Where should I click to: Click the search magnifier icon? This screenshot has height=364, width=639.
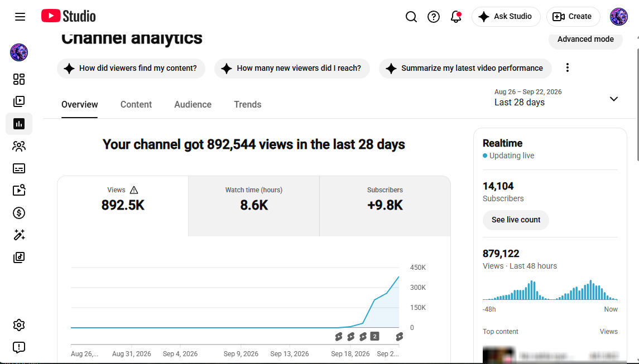click(411, 17)
